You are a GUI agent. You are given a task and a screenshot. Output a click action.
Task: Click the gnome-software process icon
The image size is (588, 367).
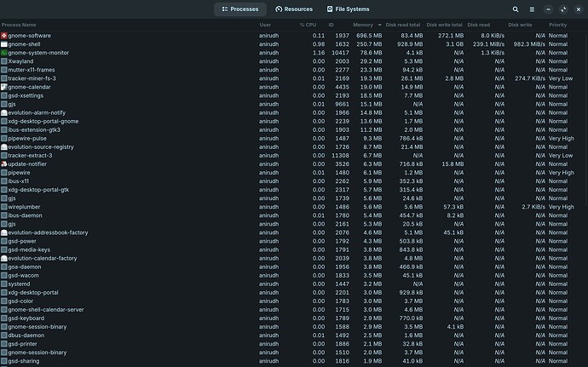pyautogui.click(x=4, y=36)
